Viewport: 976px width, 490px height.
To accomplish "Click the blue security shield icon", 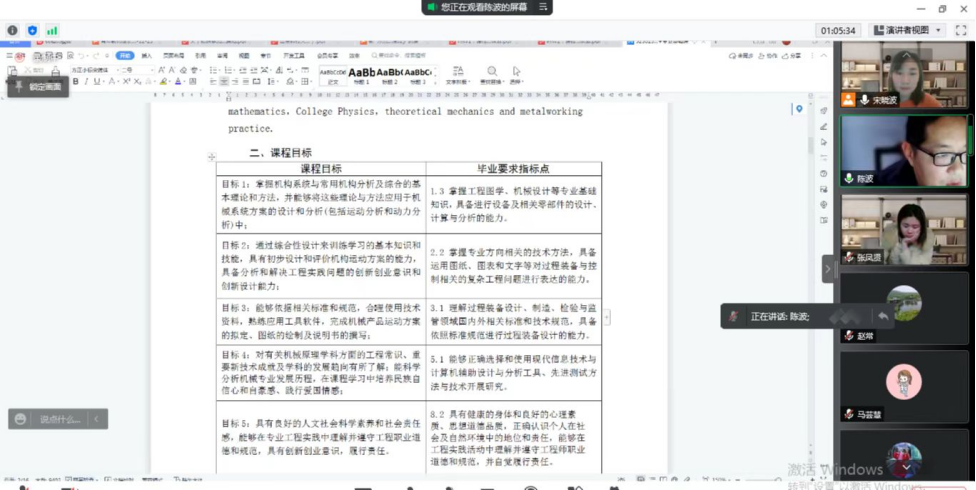I will click(32, 31).
